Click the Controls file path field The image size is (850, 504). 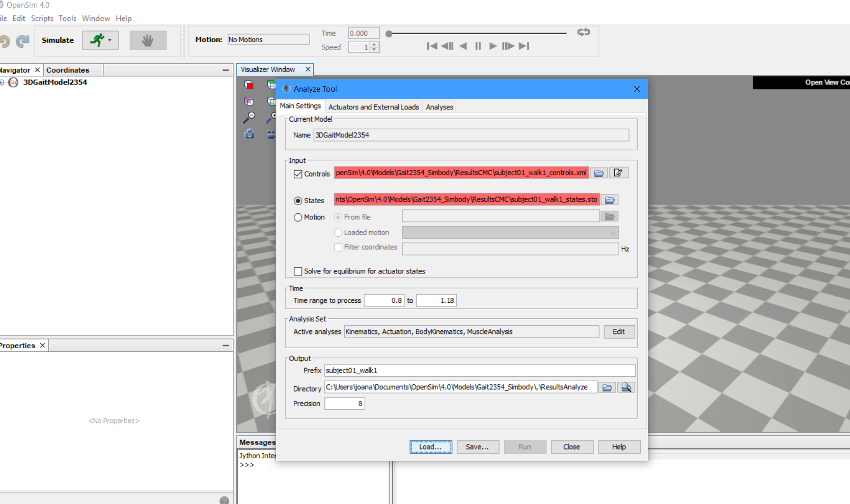pyautogui.click(x=461, y=173)
